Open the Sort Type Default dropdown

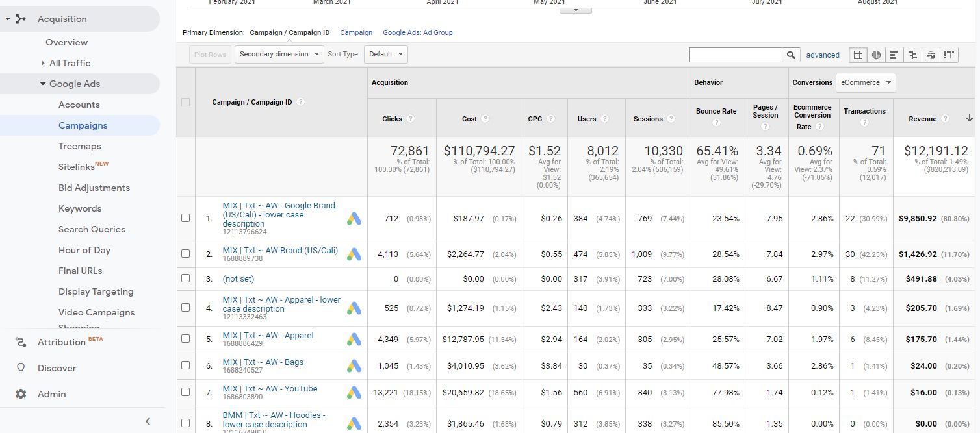385,55
